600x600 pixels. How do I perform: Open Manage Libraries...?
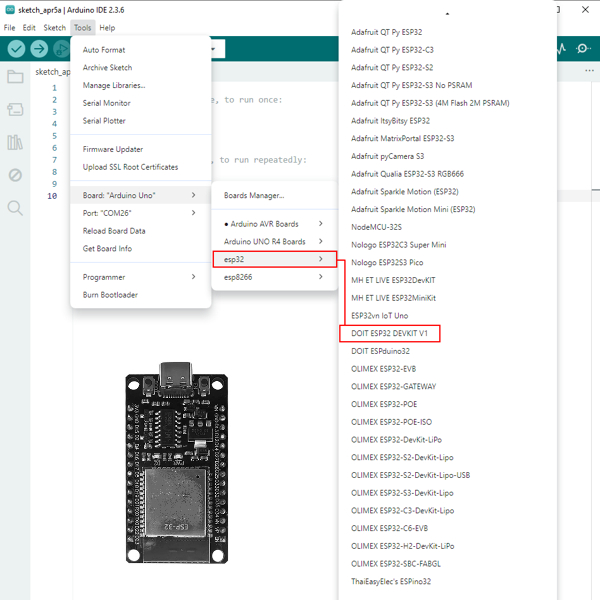click(141, 85)
